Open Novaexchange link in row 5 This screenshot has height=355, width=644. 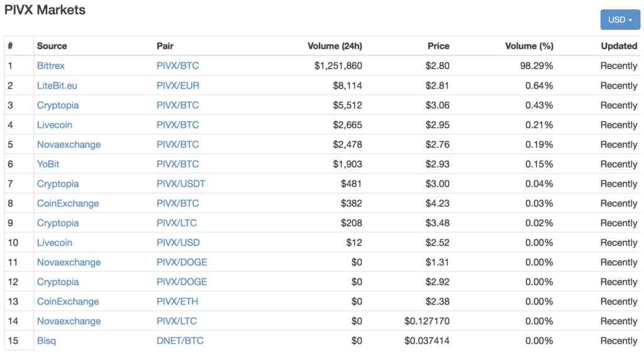click(69, 145)
